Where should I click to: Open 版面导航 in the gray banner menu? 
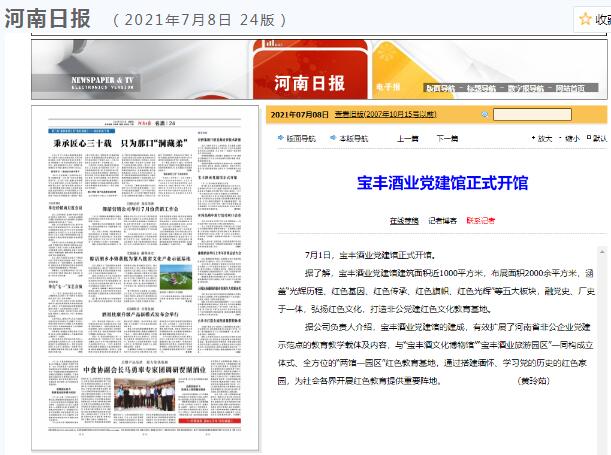pos(440,88)
